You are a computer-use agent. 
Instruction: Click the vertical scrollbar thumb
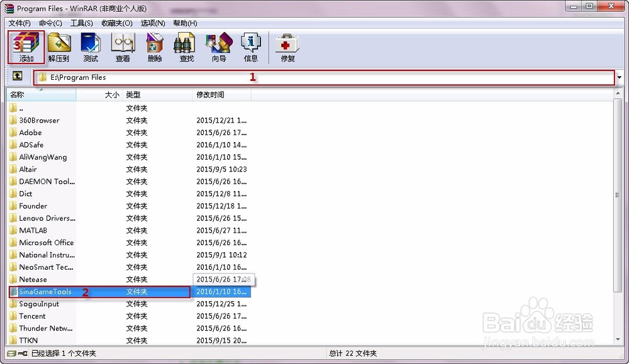point(618,196)
